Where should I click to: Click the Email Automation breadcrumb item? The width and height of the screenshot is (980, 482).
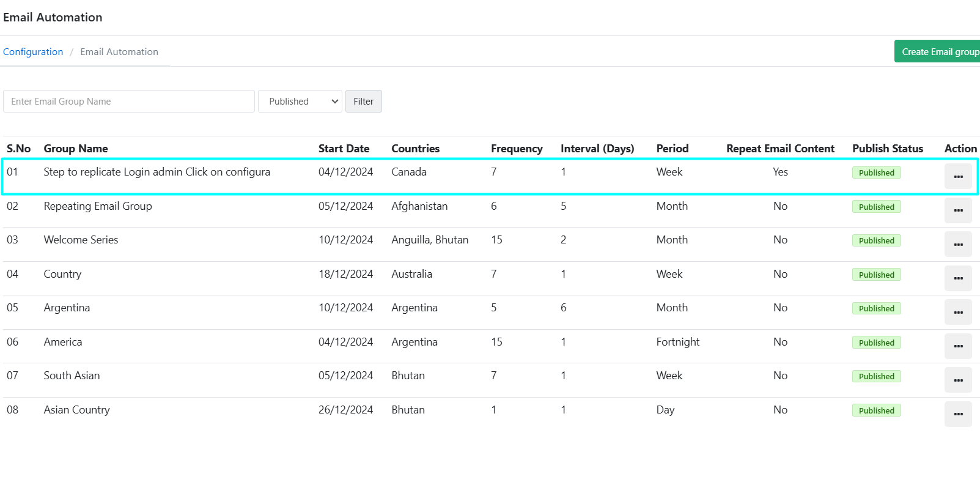pos(119,52)
